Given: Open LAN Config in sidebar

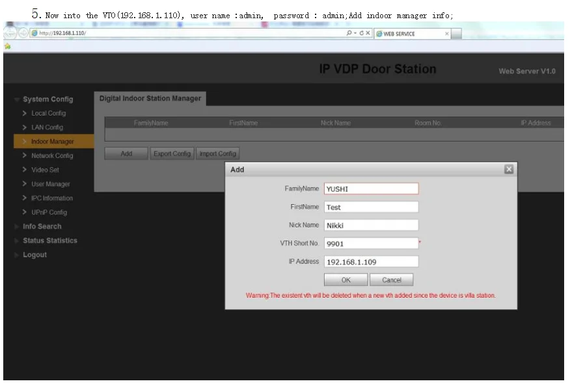Looking at the screenshot, I should (x=47, y=127).
